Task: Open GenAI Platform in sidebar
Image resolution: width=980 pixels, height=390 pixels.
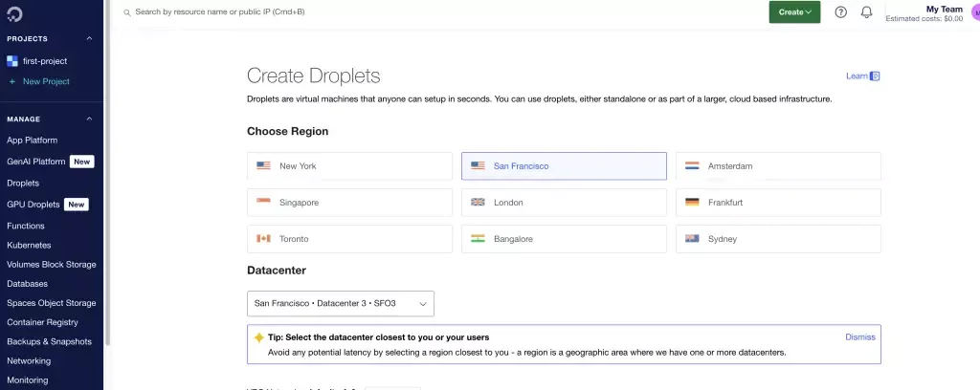Action: pos(36,162)
